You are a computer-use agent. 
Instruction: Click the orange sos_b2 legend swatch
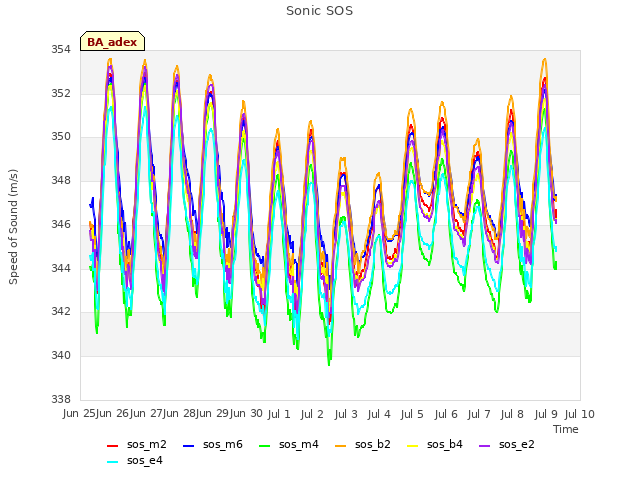[x=340, y=446]
